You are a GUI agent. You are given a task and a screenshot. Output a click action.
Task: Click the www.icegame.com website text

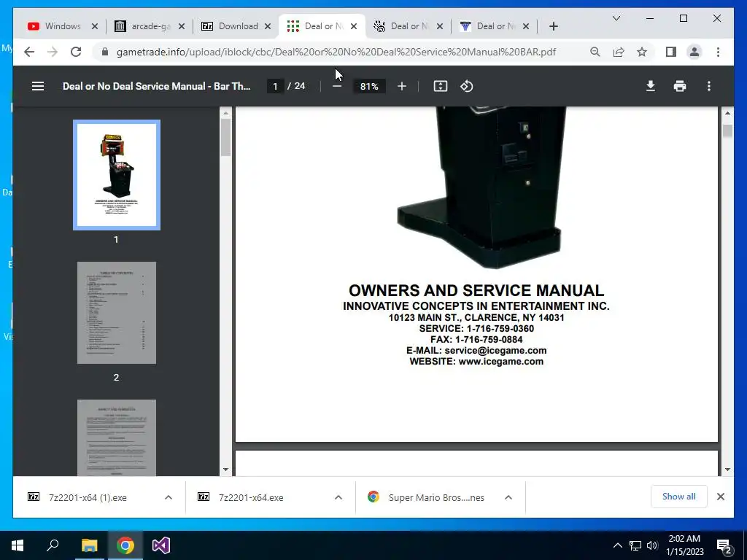click(x=500, y=362)
